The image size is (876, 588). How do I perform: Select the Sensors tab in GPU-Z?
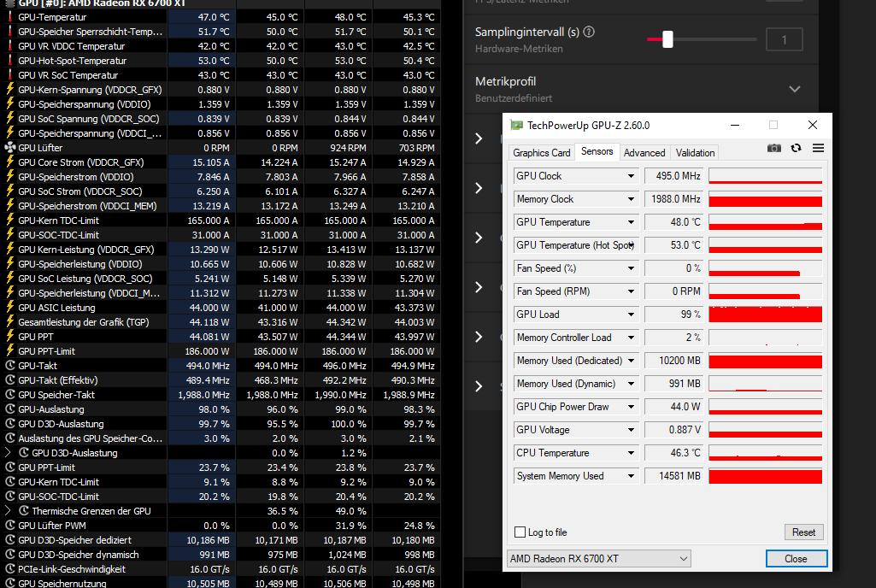pos(597,151)
